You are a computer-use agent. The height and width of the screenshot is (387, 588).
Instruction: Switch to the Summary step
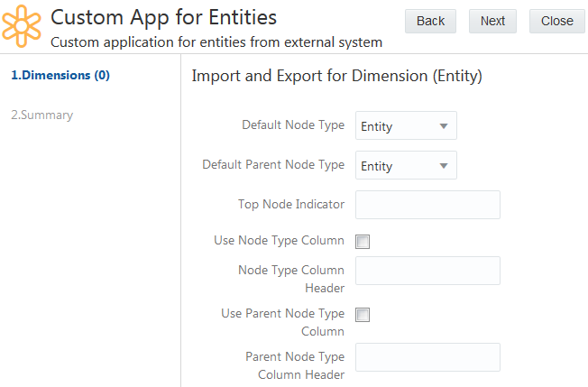pyautogui.click(x=41, y=115)
